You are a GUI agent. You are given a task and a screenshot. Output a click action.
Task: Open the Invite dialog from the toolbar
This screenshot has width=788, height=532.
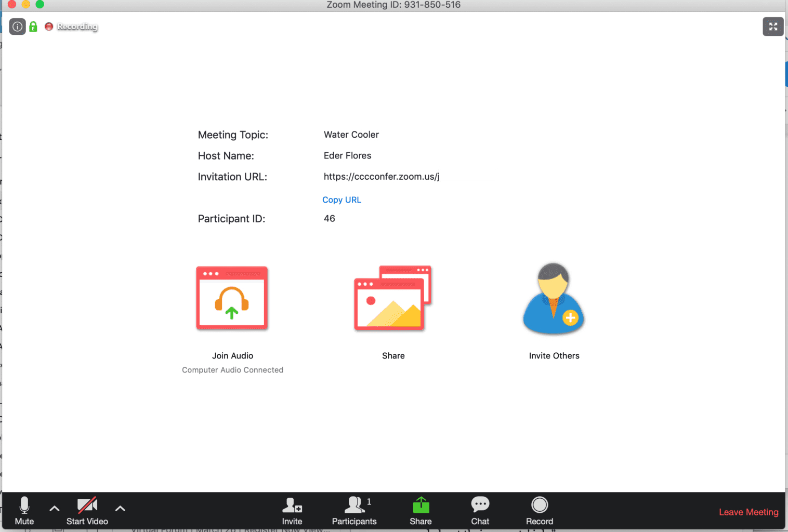point(292,511)
